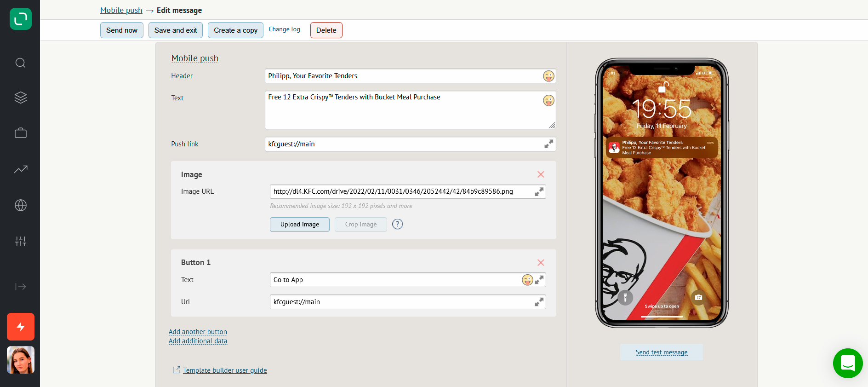Click the Crop image button
The width and height of the screenshot is (868, 387).
coord(361,225)
